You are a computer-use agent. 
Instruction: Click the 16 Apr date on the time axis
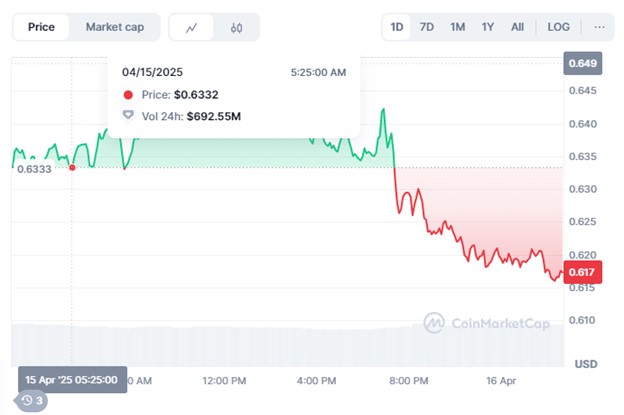(x=502, y=381)
